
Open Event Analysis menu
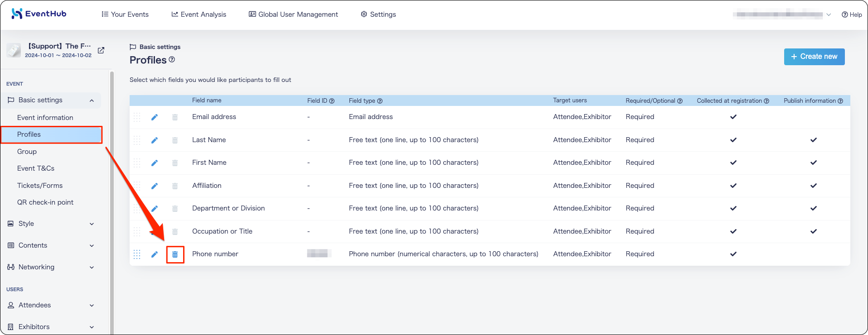(199, 14)
